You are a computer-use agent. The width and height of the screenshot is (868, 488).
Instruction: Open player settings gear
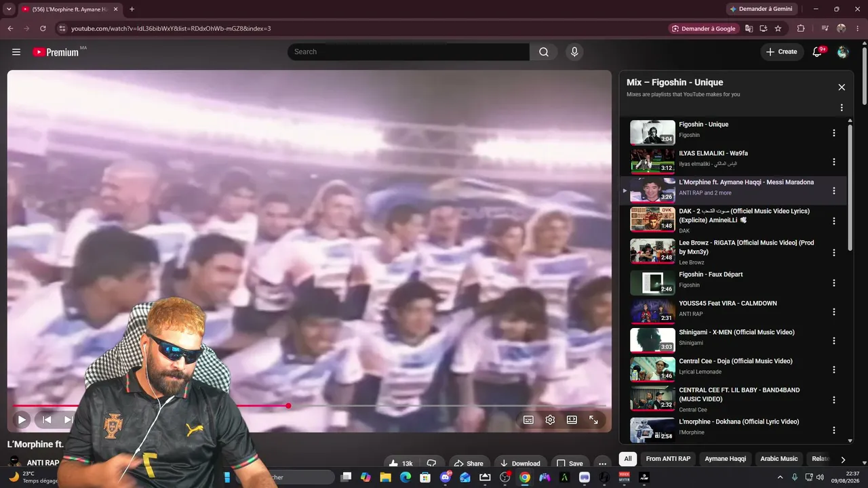click(x=550, y=420)
